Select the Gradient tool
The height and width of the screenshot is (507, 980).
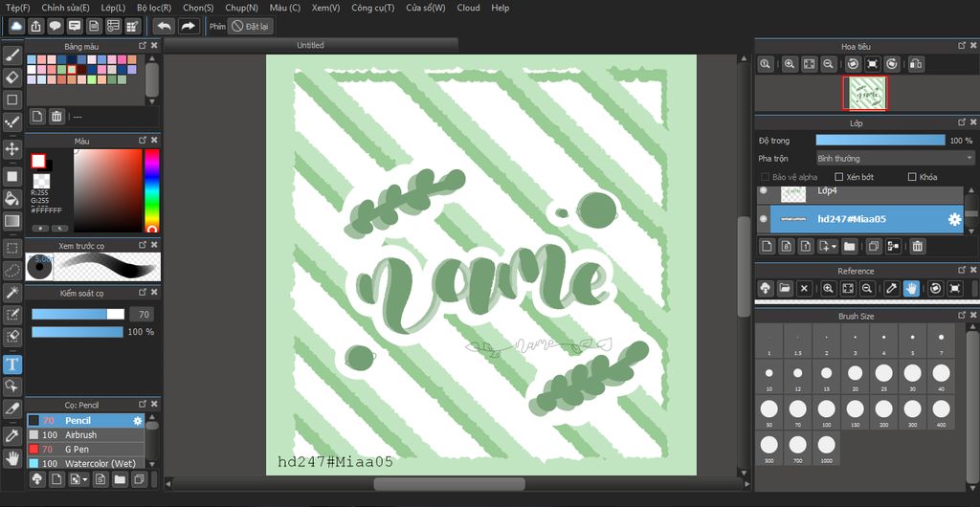[11, 220]
